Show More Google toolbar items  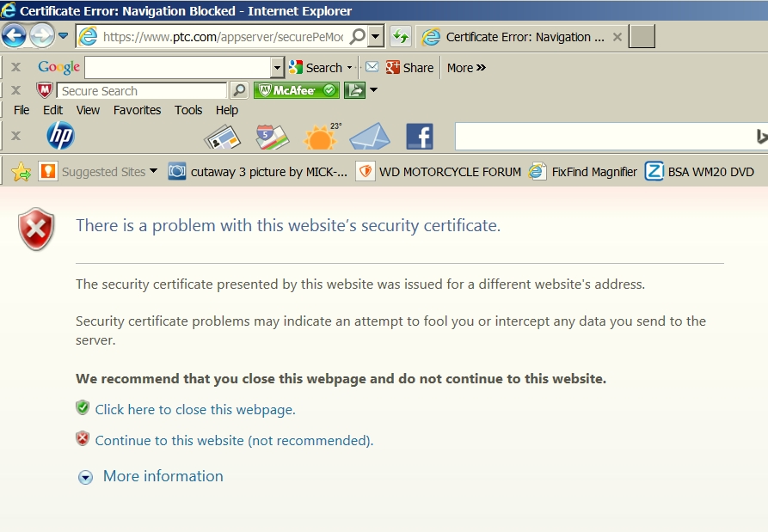(x=466, y=68)
